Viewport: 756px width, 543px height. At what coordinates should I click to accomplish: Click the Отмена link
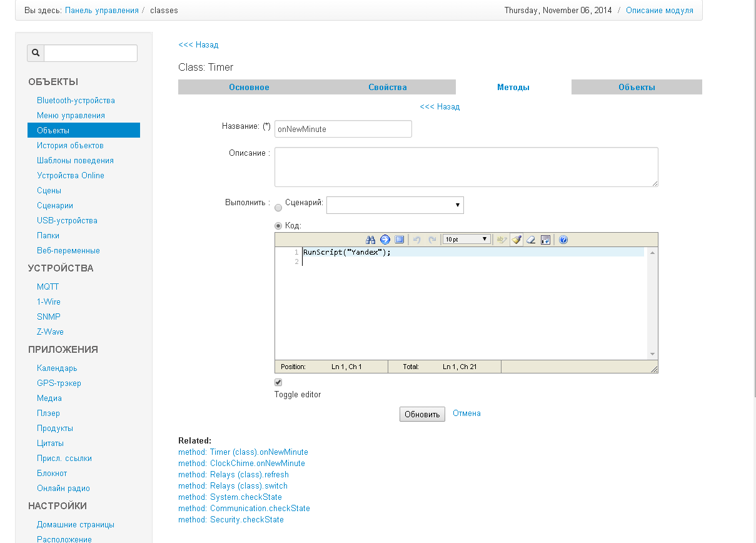[466, 414]
